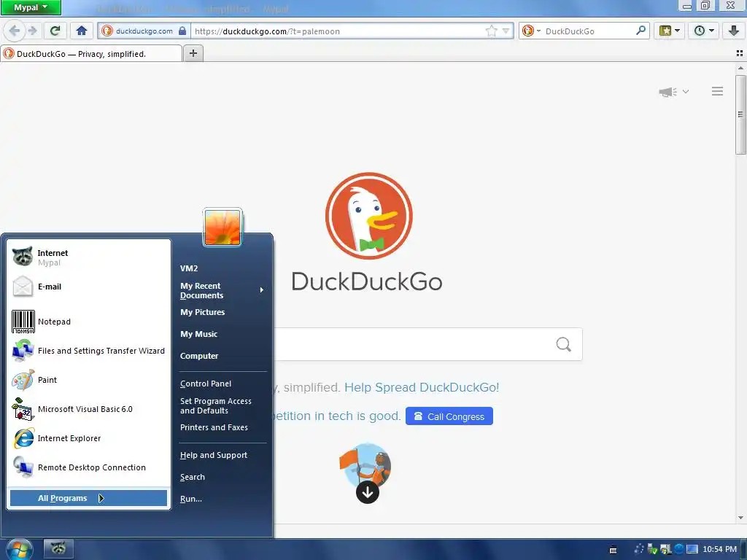The width and height of the screenshot is (747, 560).
Task: Click the user account picture
Action: [x=222, y=227]
